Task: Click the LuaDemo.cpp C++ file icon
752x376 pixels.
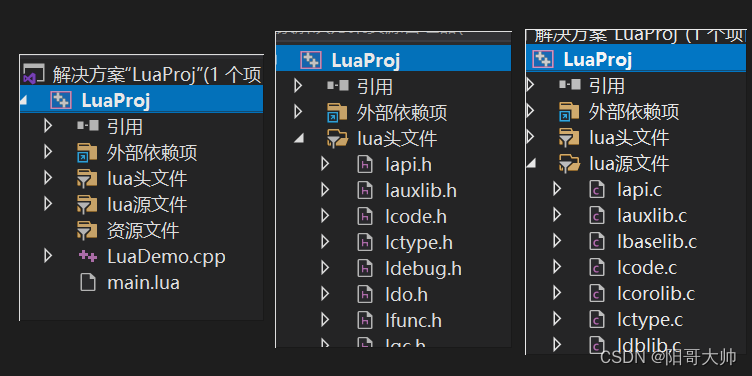Action: tap(88, 256)
